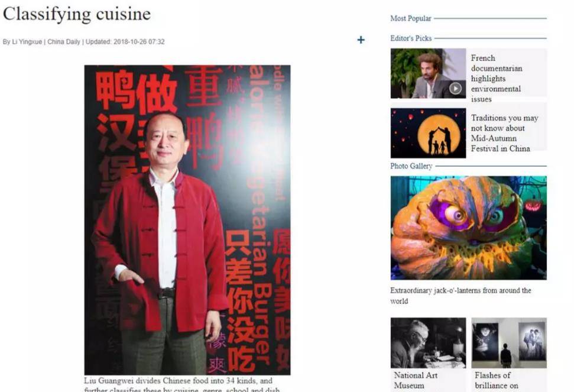The width and height of the screenshot is (574, 392).
Task: Open the French documentarian thumbnail
Action: tap(428, 73)
